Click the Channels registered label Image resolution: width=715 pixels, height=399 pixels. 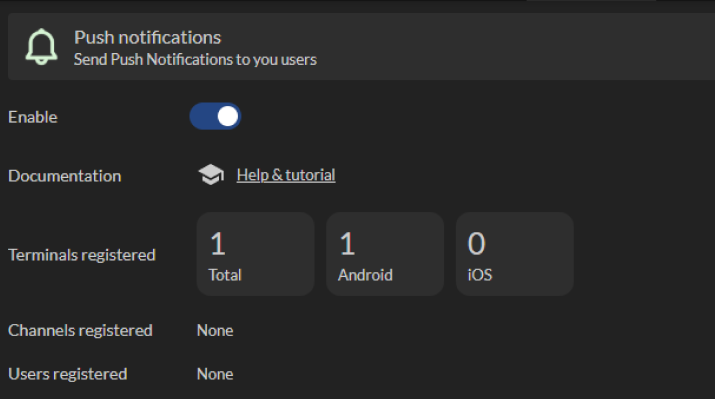click(x=80, y=331)
